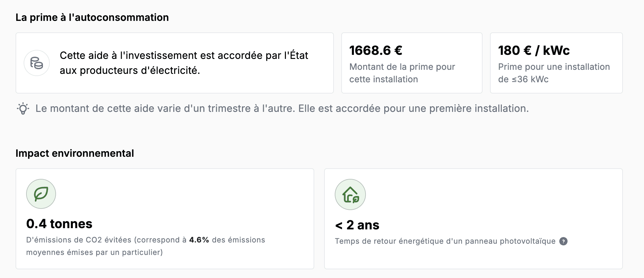Viewport: 644px width, 278px height.
Task: Click the ≤36 kWc text
Action: click(x=530, y=79)
